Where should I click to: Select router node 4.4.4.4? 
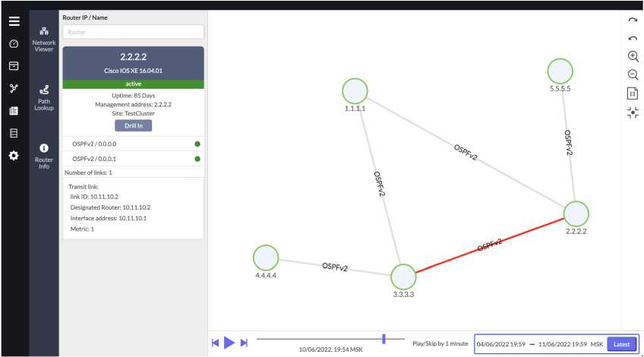[x=266, y=257]
